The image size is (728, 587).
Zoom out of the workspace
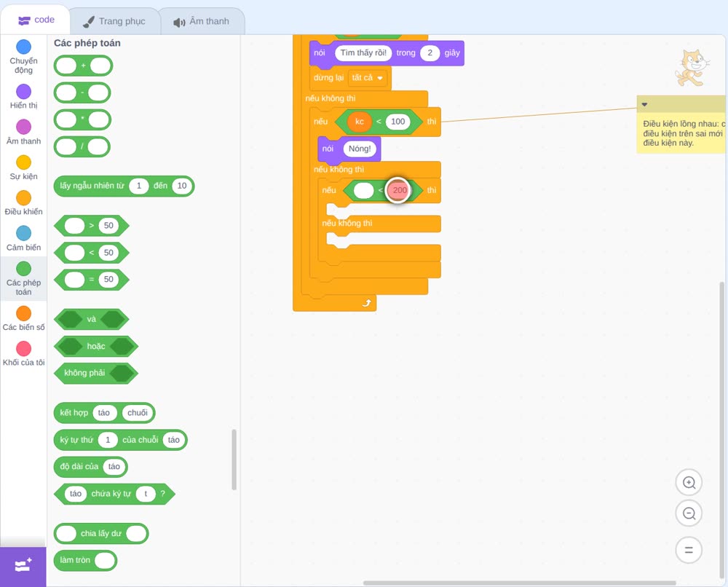(689, 513)
